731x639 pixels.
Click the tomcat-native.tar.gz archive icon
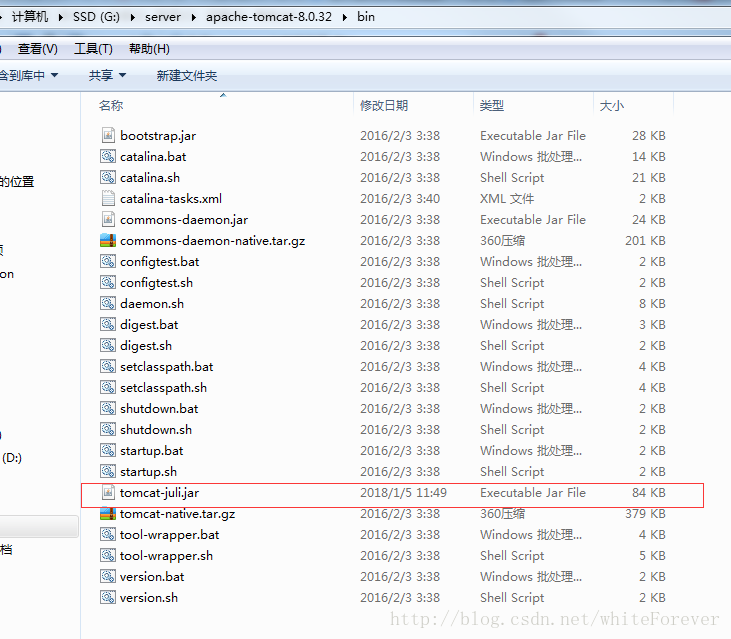point(108,513)
